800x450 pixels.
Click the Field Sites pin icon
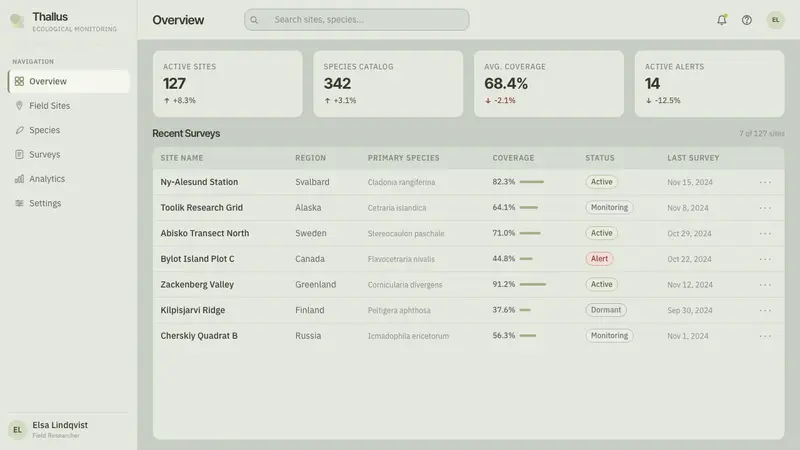click(x=19, y=106)
